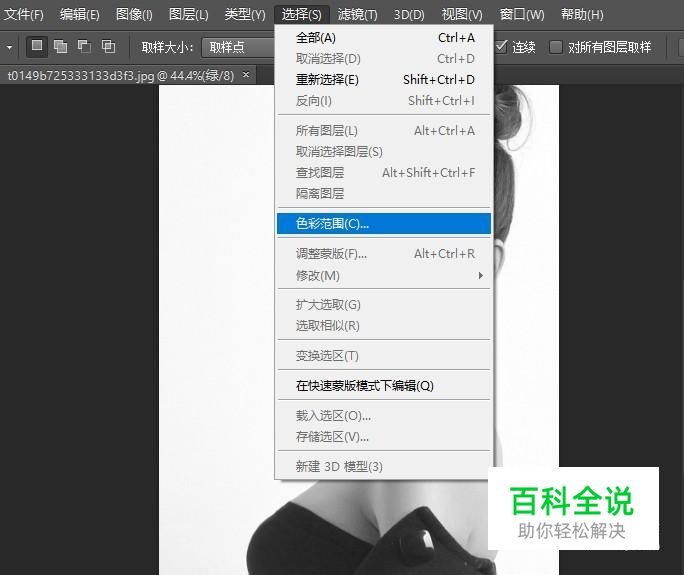Open the 3D(D) menu
The image size is (684, 575).
(409, 14)
